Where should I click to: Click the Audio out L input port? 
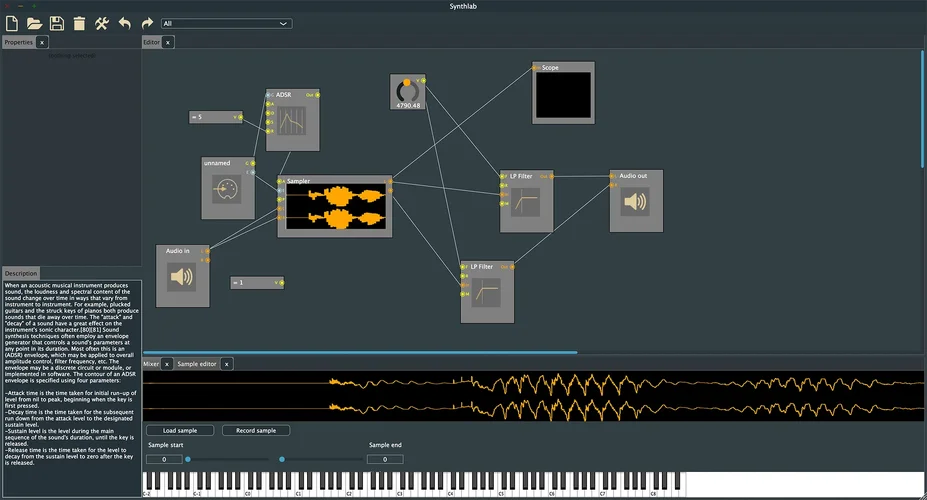[x=613, y=176]
